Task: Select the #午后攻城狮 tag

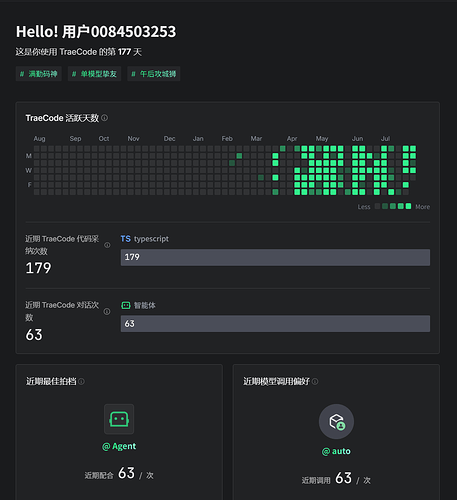Action: click(x=154, y=74)
